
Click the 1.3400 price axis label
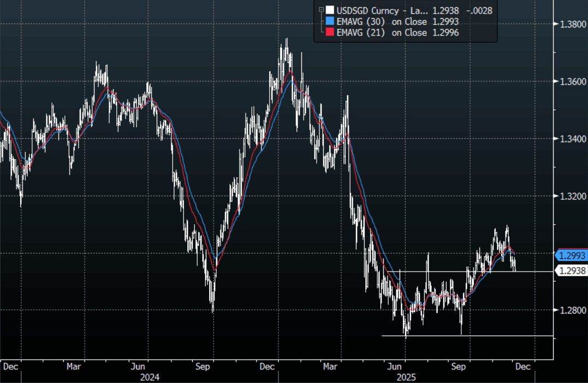(569, 139)
